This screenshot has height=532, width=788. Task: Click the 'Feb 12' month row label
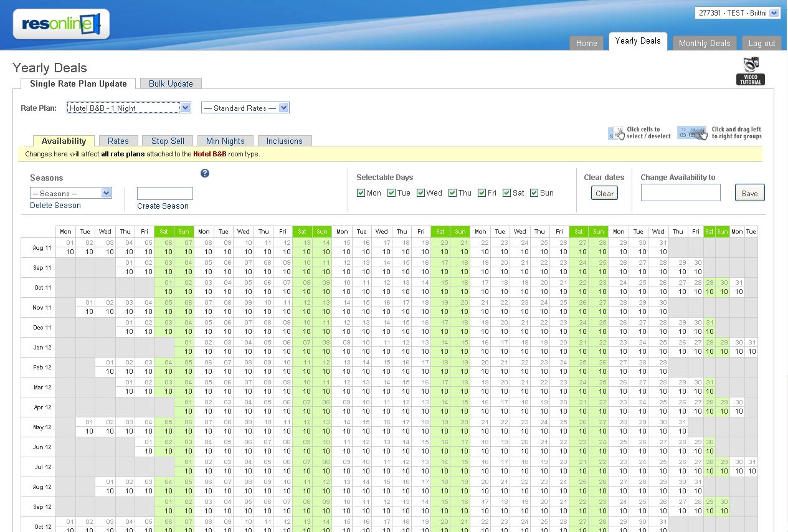coord(42,367)
